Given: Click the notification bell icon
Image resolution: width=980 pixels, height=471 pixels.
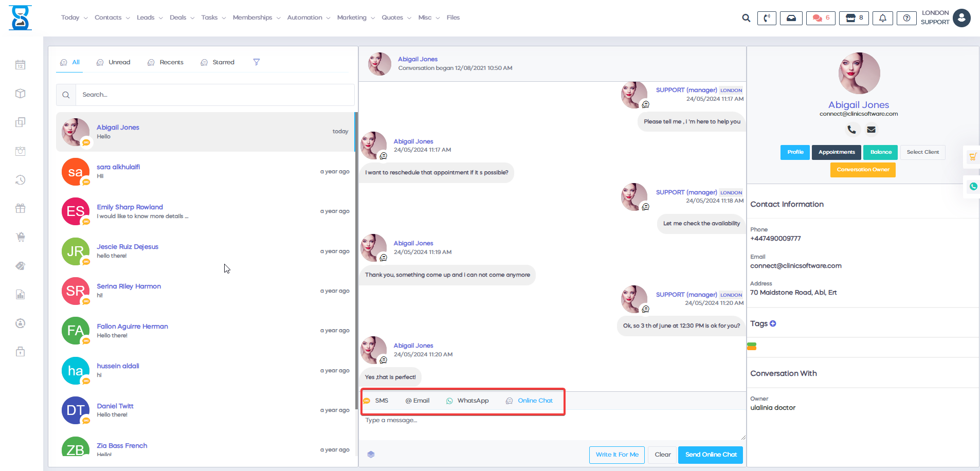Looking at the screenshot, I should [882, 18].
